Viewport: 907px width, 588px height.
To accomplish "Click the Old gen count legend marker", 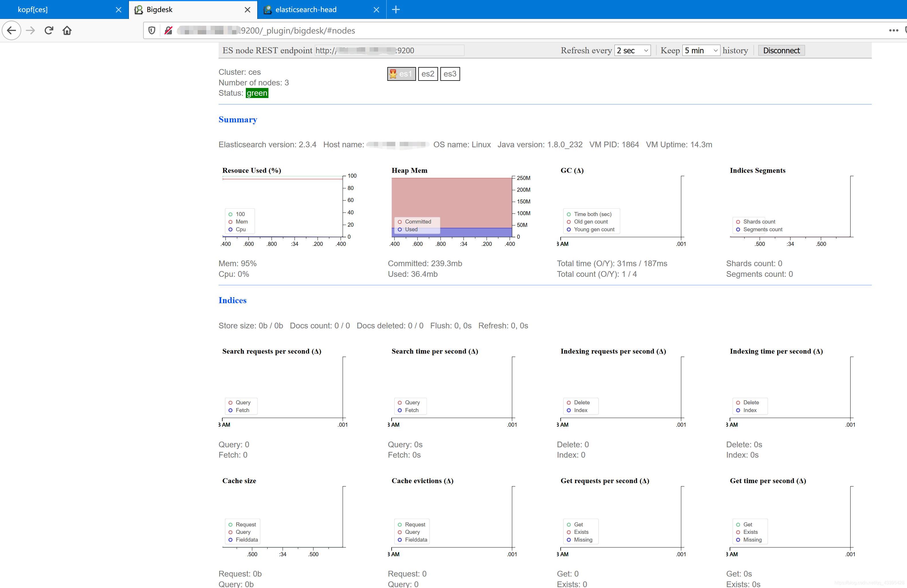I will point(569,222).
